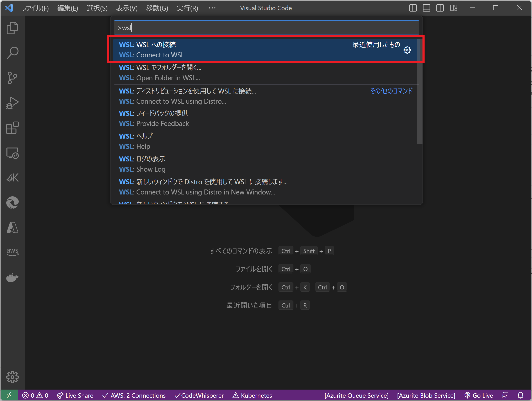Click AWS: 2 Connections status item
This screenshot has width=532, height=401.
(x=134, y=395)
